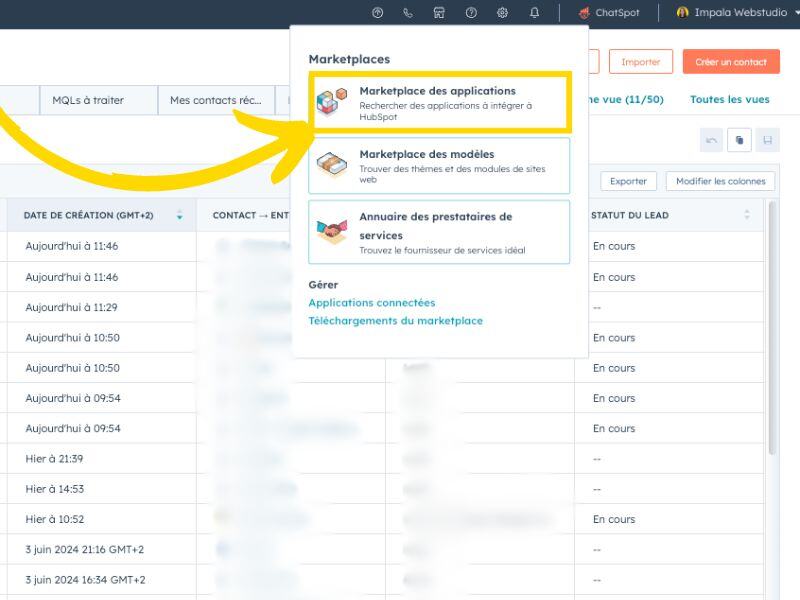Click the Marketplace des modèles box icon
Viewport: 800px width, 600px height.
pyautogui.click(x=332, y=164)
